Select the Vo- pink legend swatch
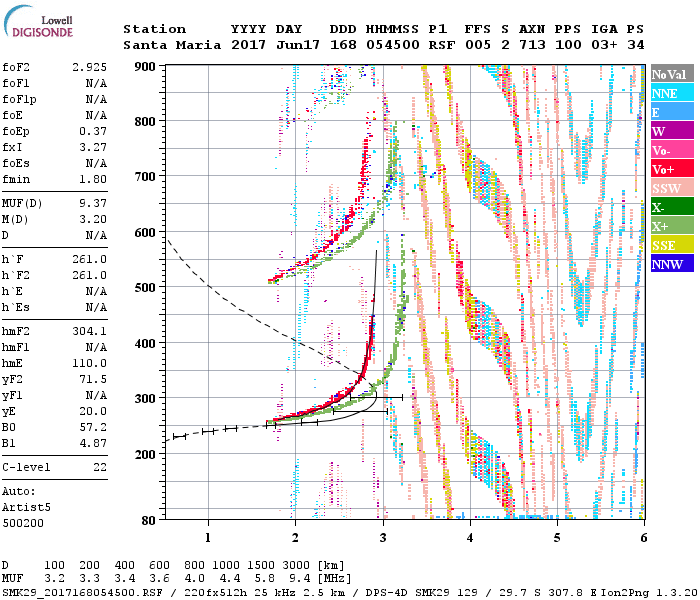Image resolution: width=700 pixels, height=600 pixels. click(672, 150)
